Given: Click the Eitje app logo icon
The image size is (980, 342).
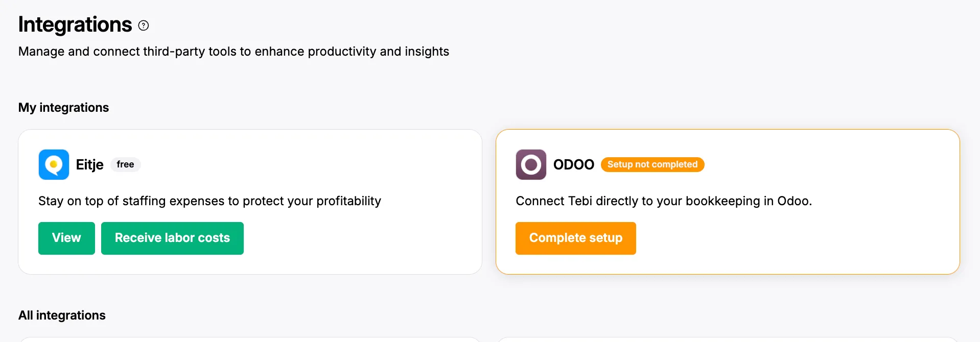Looking at the screenshot, I should (x=54, y=164).
